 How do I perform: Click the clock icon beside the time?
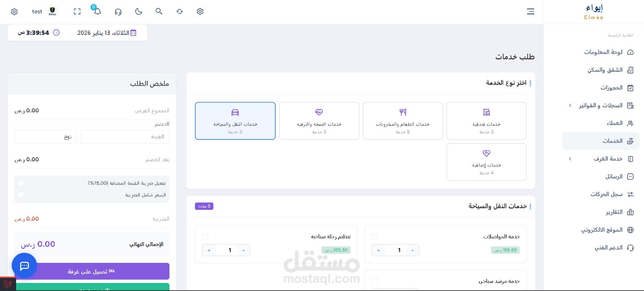click(x=56, y=33)
